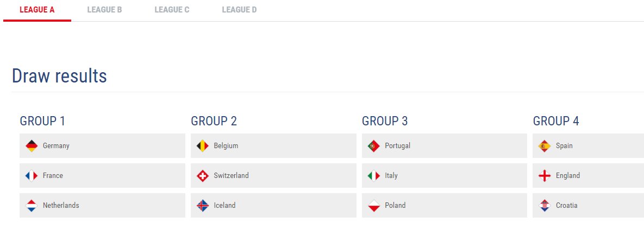Click the Italy flag icon
Image resolution: width=644 pixels, height=229 pixels.
click(x=374, y=176)
